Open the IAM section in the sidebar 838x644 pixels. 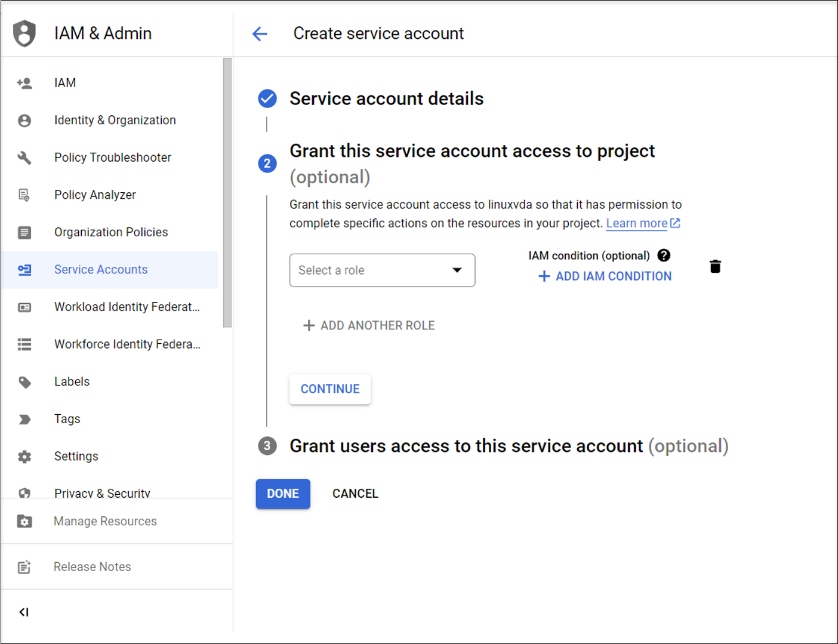[64, 82]
